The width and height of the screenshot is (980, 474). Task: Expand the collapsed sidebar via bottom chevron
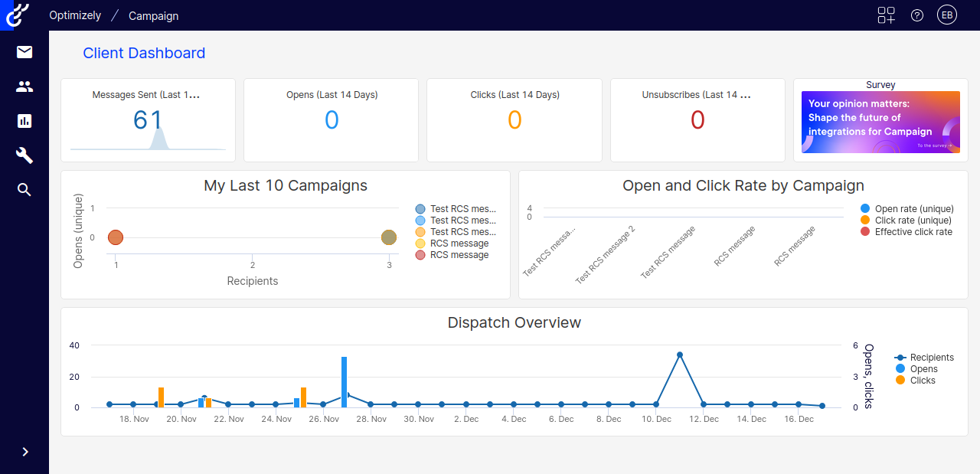click(24, 452)
